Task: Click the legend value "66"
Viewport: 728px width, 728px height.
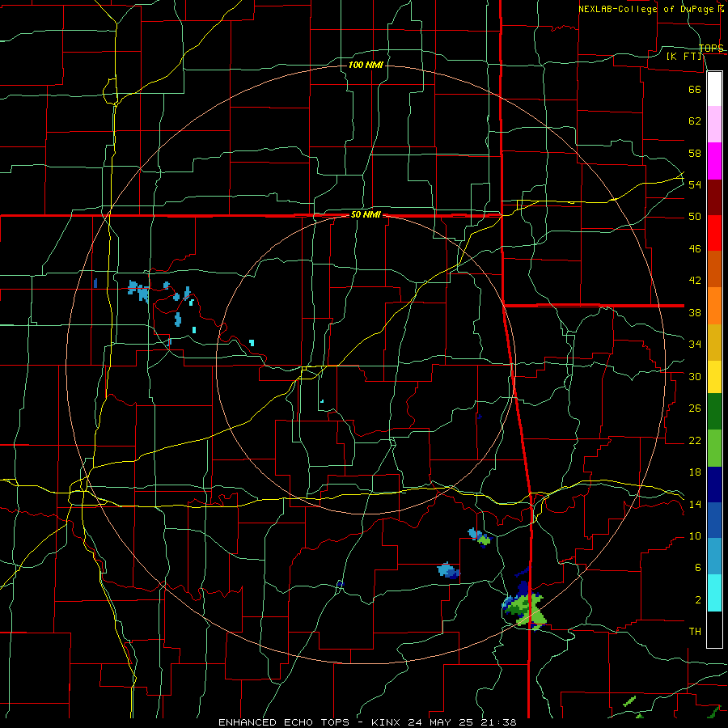Action: (x=695, y=89)
